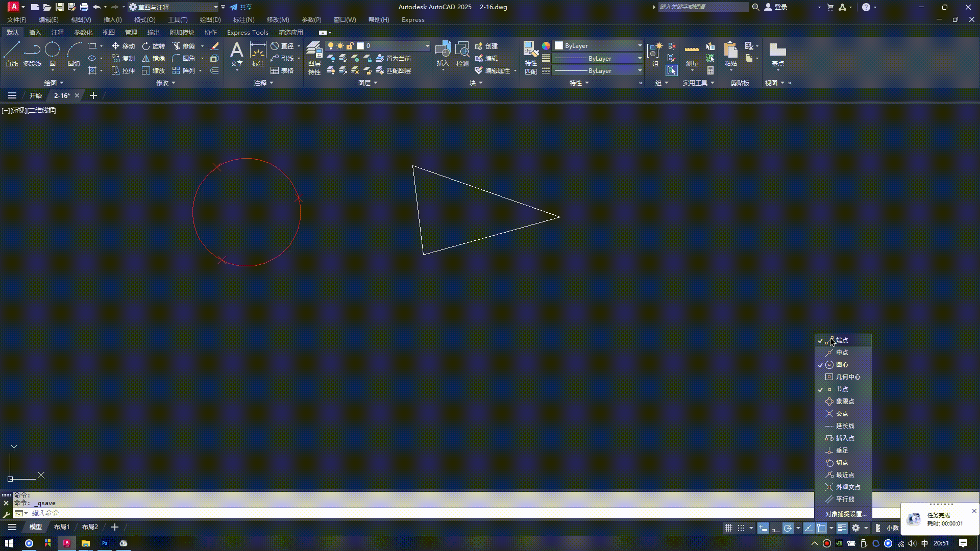Open Layer Properties (图层特性) manager
This screenshot has width=980, height=551.
click(314, 58)
